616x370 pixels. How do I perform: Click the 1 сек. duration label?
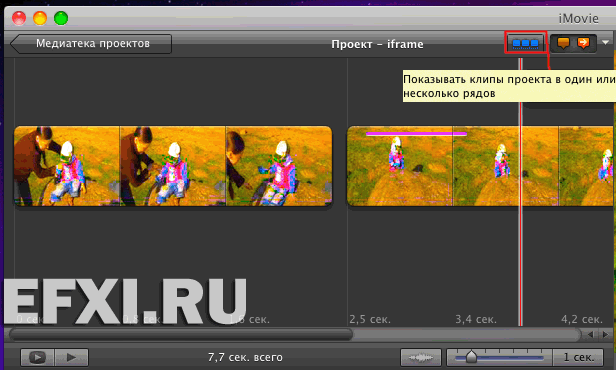coord(578,357)
